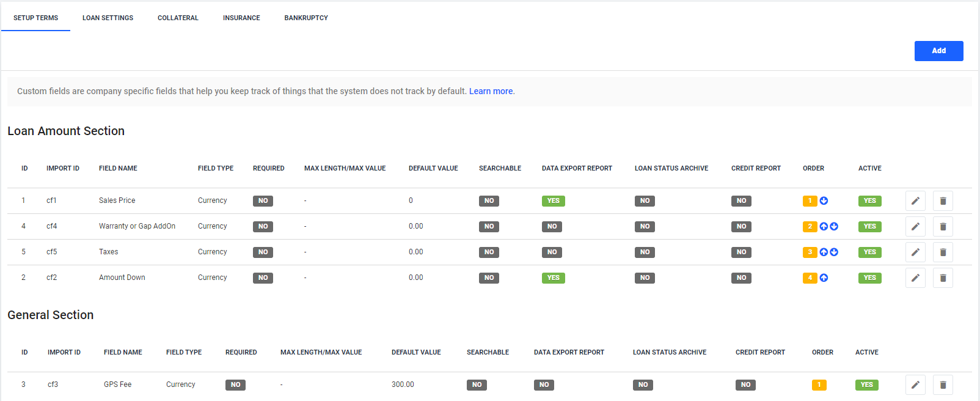Screen dimensions: 980x401
Task: Click GPS Fee active YES badge
Action: click(x=866, y=384)
